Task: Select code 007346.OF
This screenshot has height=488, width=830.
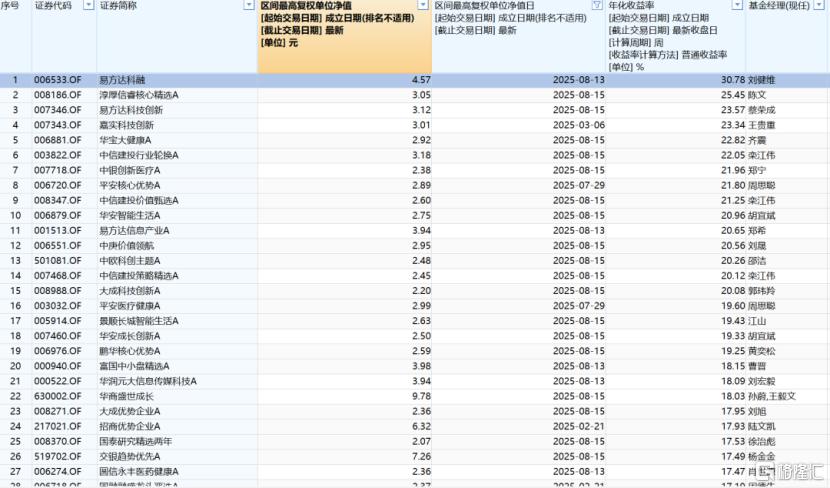Action: coord(58,110)
